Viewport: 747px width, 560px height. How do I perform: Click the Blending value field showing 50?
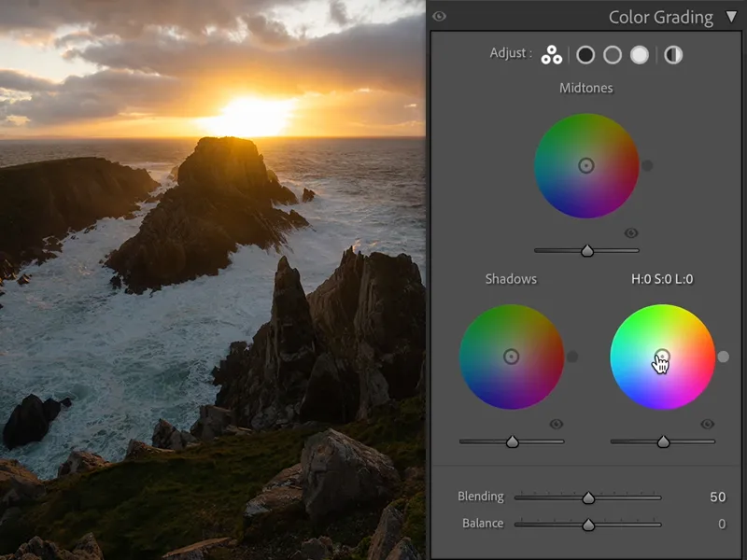pyautogui.click(x=716, y=497)
